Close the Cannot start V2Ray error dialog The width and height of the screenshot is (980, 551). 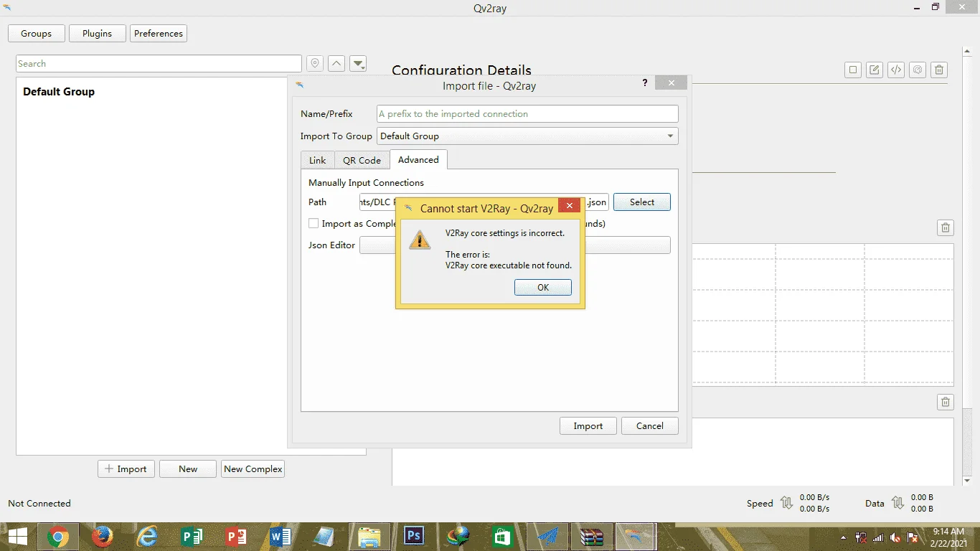point(569,206)
